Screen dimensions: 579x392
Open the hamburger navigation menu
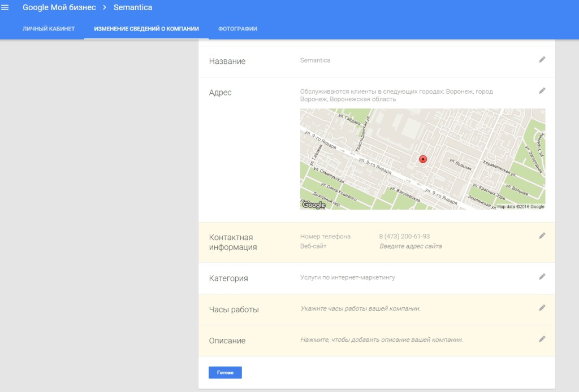(6, 8)
